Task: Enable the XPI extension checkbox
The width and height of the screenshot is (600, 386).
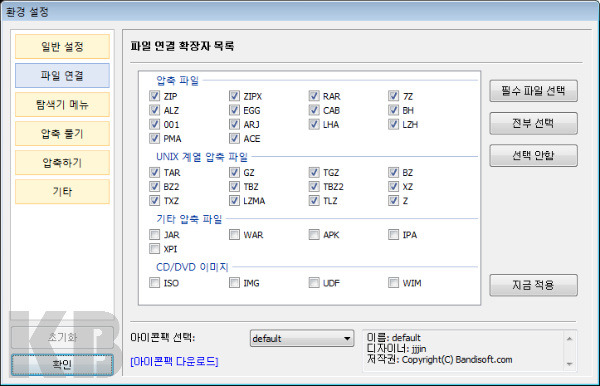Action: click(155, 249)
